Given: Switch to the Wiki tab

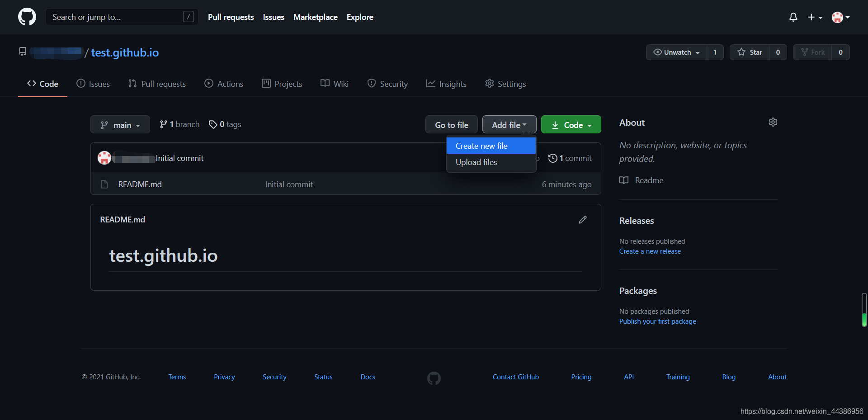Looking at the screenshot, I should (335, 84).
